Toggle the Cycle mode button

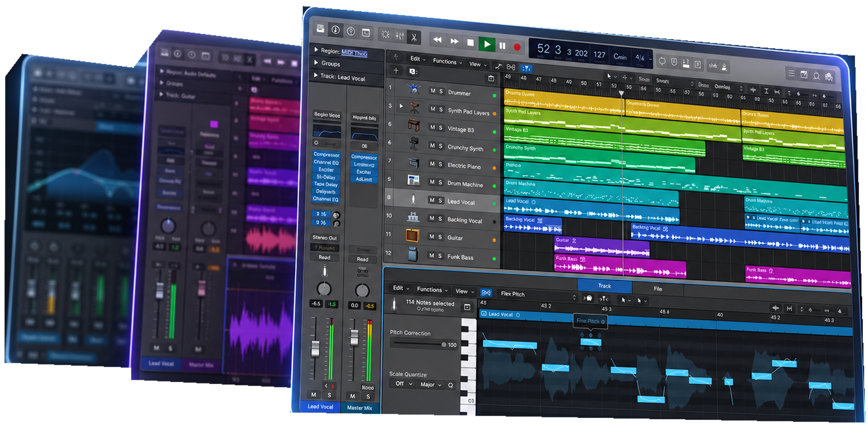tap(662, 61)
